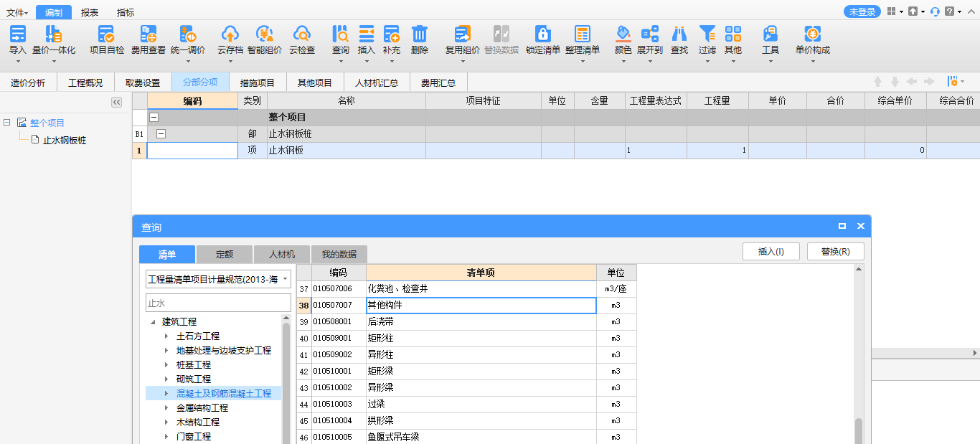Expand the 门窗工程 tree node
Screen dimensions: 980x444
(166, 437)
